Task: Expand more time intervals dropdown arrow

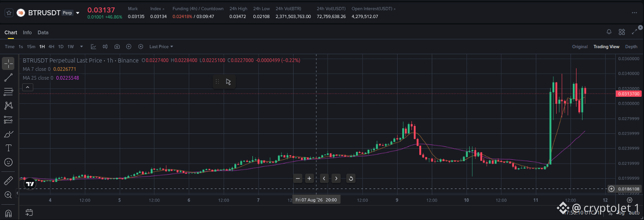Action: click(82, 46)
